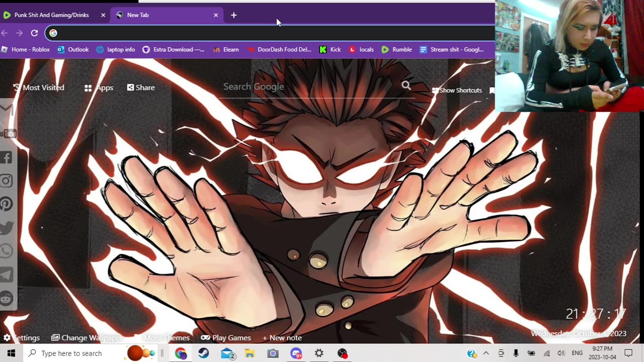Open a new browser tab with plus

click(233, 15)
